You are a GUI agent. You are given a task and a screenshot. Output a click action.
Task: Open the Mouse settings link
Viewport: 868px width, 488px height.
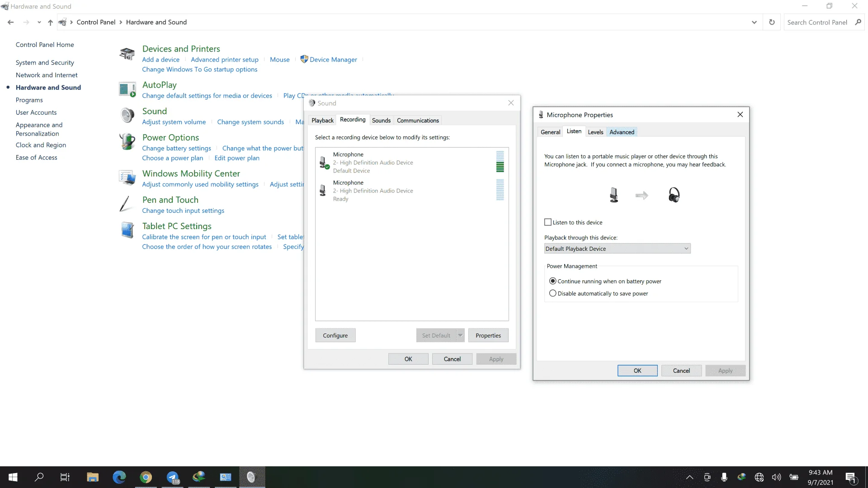point(280,60)
